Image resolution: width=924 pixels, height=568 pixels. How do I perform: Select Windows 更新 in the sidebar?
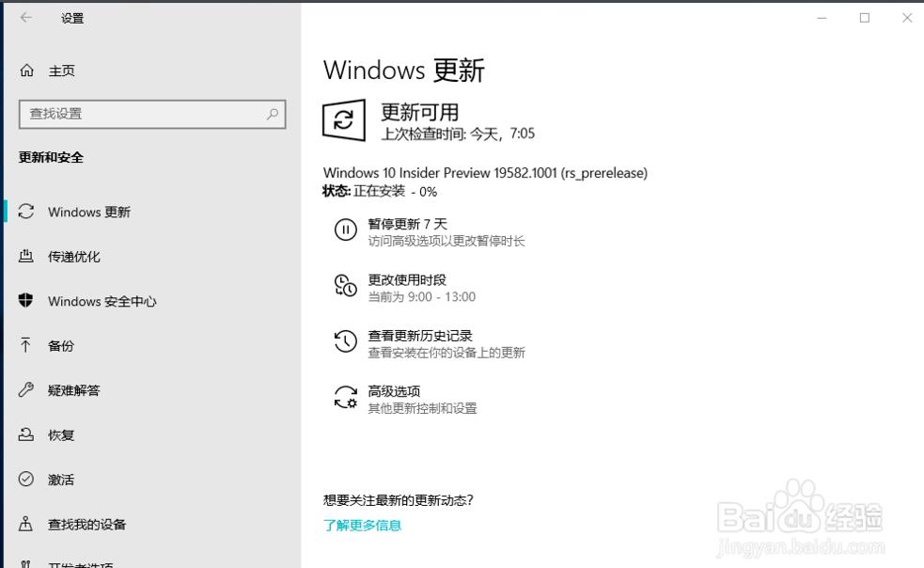pyautogui.click(x=89, y=212)
